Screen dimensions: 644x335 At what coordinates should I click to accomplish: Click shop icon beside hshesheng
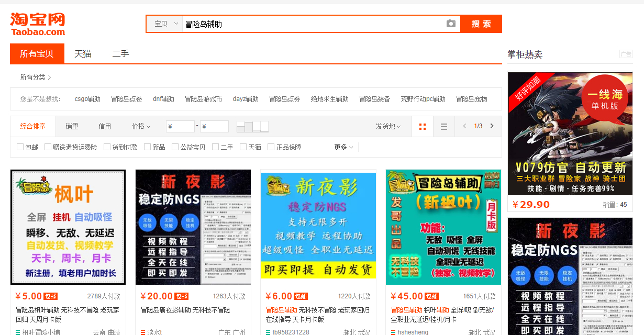pos(393,332)
